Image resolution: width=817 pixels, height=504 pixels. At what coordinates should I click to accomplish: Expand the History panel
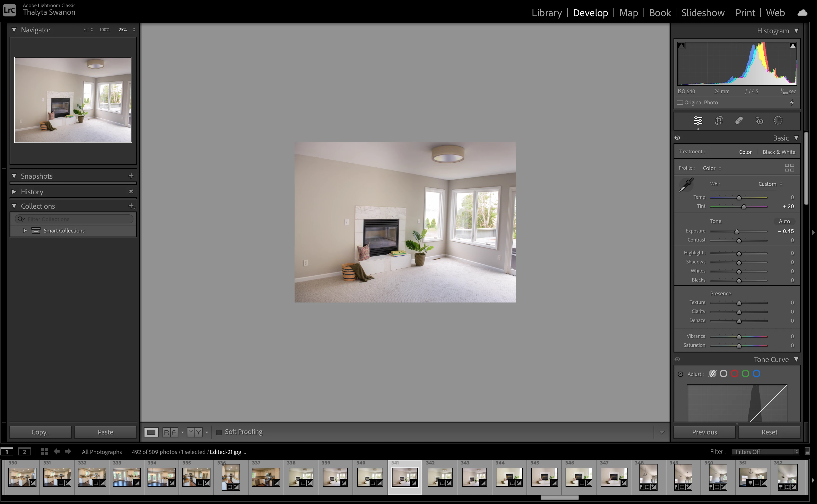tap(14, 192)
